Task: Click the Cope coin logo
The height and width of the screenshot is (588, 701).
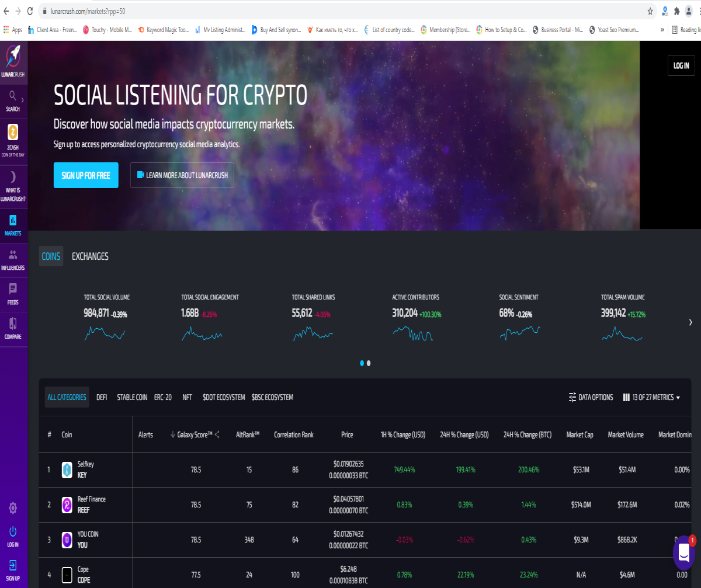Action: [67, 575]
